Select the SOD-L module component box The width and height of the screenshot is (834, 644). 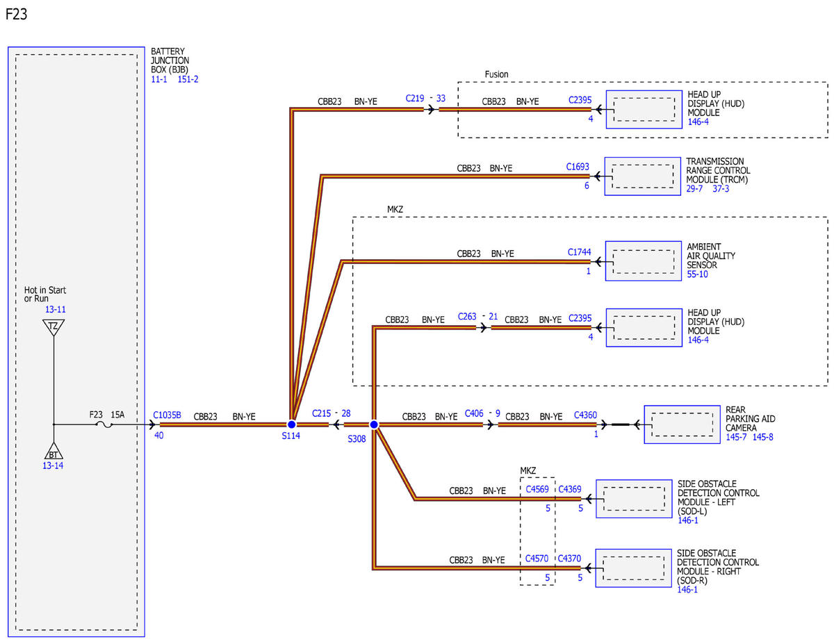[633, 498]
